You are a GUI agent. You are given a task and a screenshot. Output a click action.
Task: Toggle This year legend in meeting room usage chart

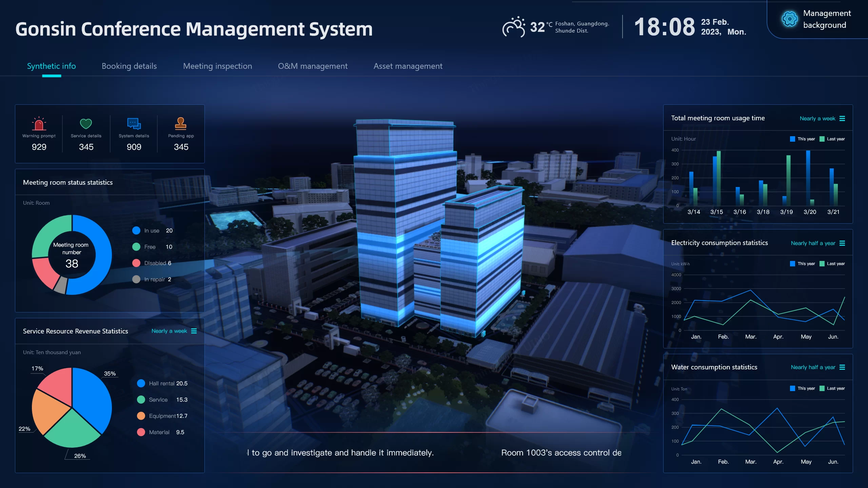[x=803, y=139]
